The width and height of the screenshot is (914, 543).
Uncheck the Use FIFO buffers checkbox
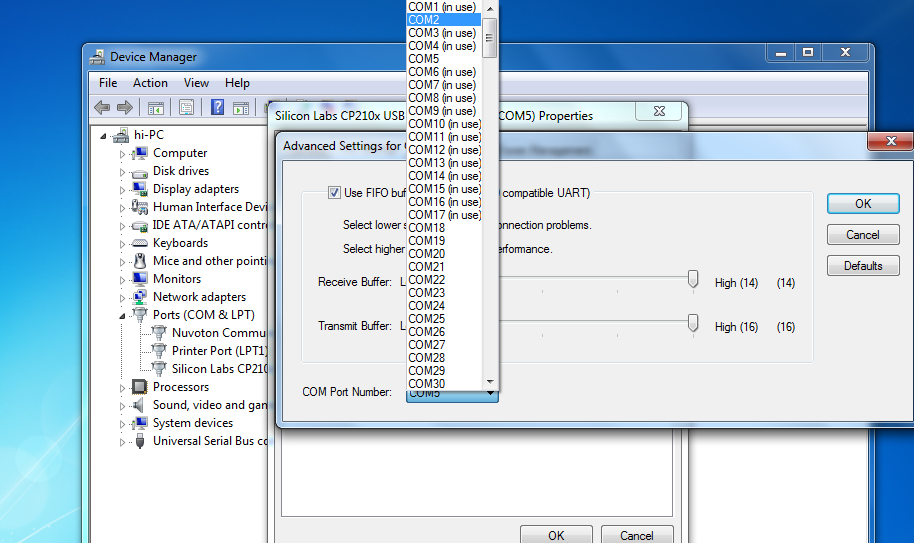[334, 193]
